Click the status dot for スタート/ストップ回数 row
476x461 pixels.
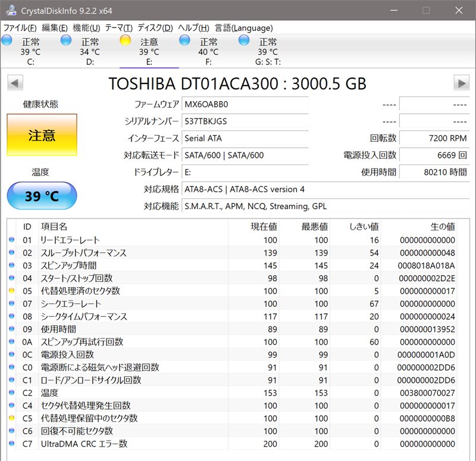(x=11, y=278)
